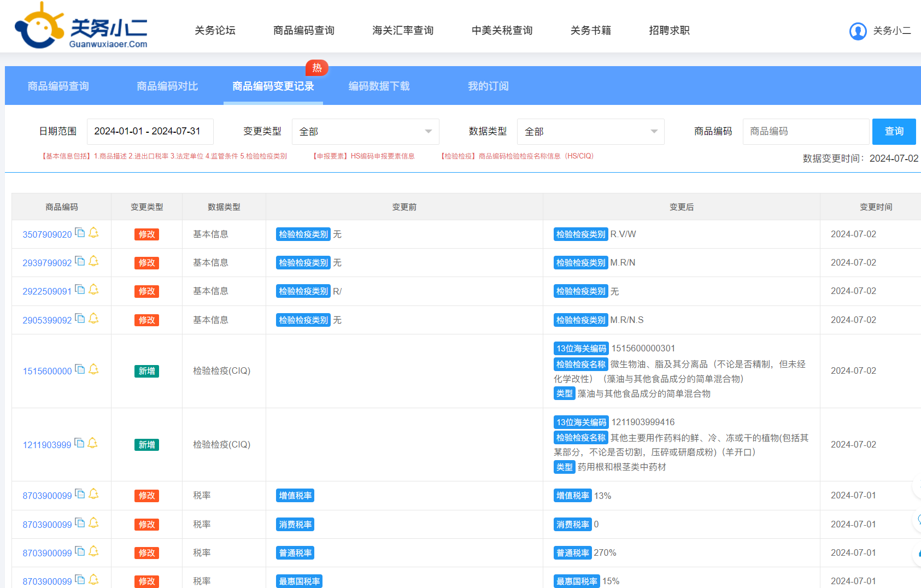Click bell icon next to 2922509091
Screen dimensions: 921x588
93,290
